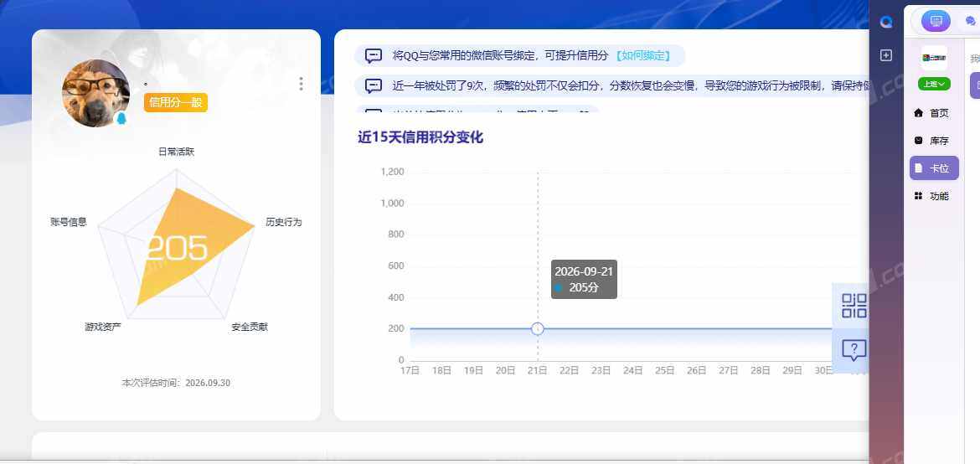Screen dimensions: 980x464
Task: Open the help question-mark floating button
Action: click(x=854, y=350)
